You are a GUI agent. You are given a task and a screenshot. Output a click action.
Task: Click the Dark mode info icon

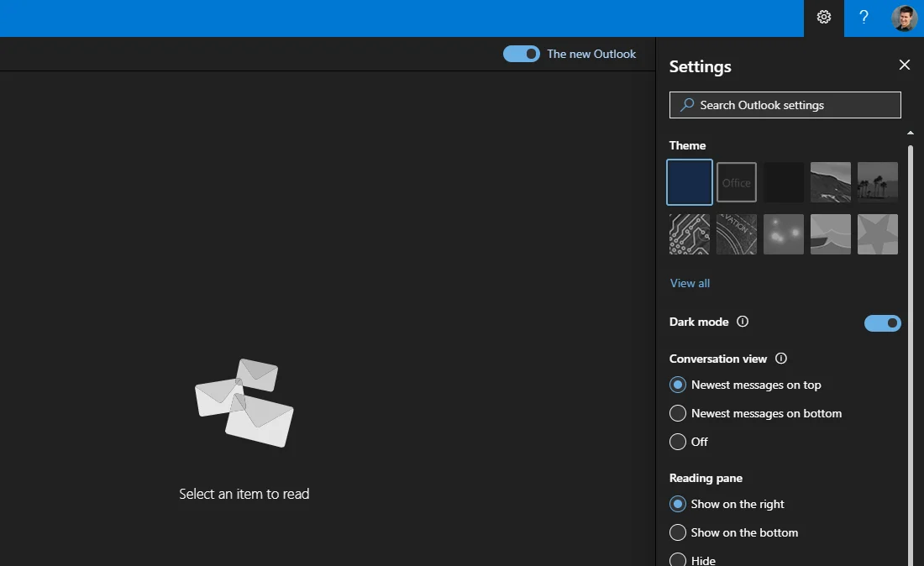coord(743,322)
